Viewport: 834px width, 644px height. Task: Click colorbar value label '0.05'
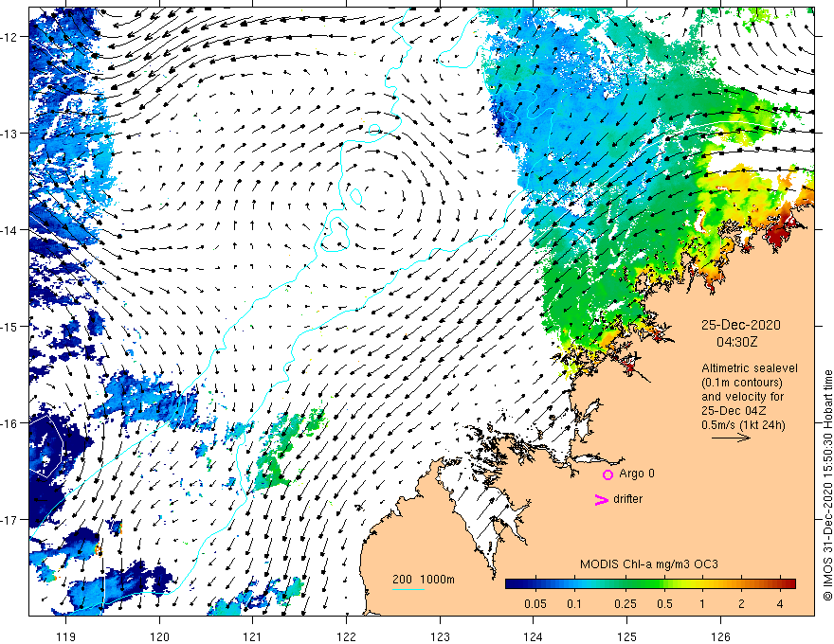pos(535,603)
